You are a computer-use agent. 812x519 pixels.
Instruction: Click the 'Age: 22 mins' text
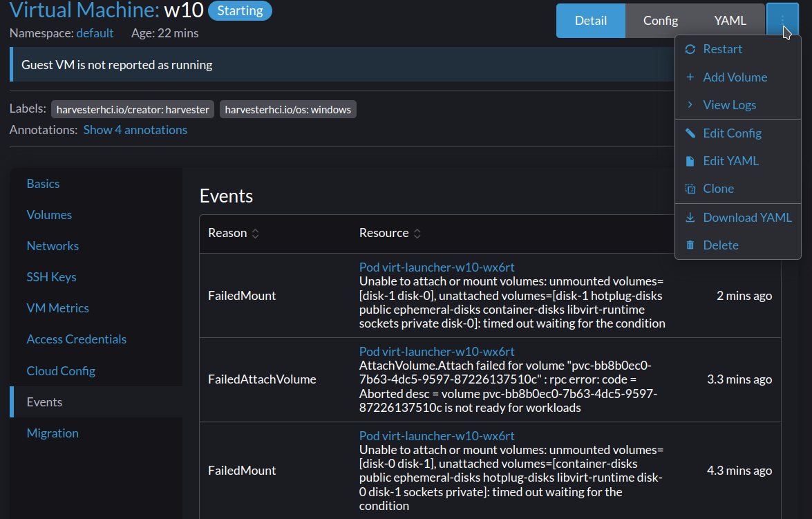tap(164, 33)
